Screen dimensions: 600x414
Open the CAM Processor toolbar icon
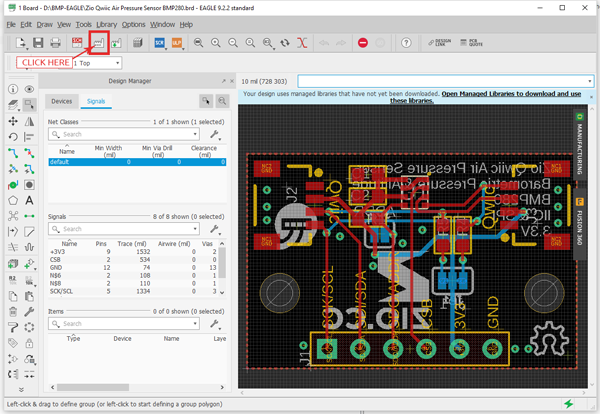click(x=99, y=43)
